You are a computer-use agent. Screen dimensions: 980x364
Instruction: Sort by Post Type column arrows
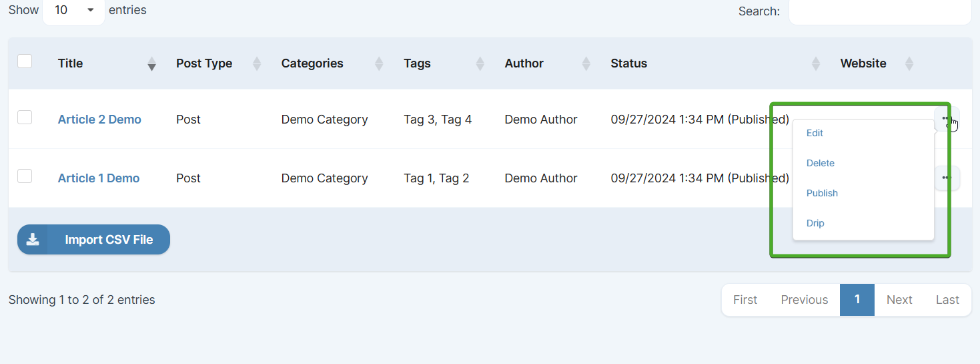[257, 63]
